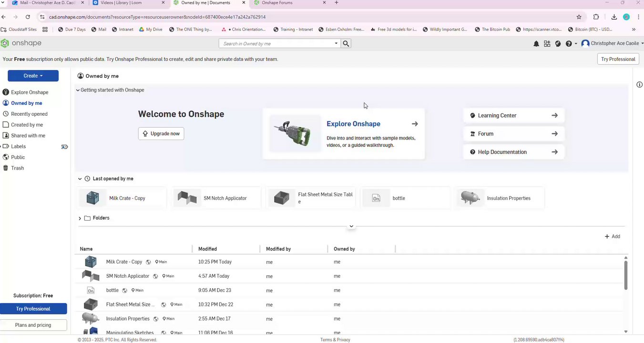
Task: Collapse the Last opened by me section
Action: point(80,179)
